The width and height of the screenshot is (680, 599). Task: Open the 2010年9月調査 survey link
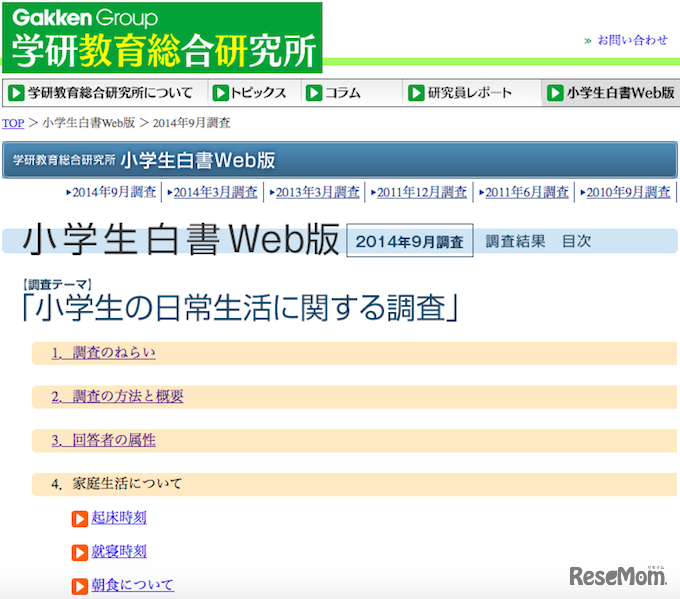coord(628,192)
